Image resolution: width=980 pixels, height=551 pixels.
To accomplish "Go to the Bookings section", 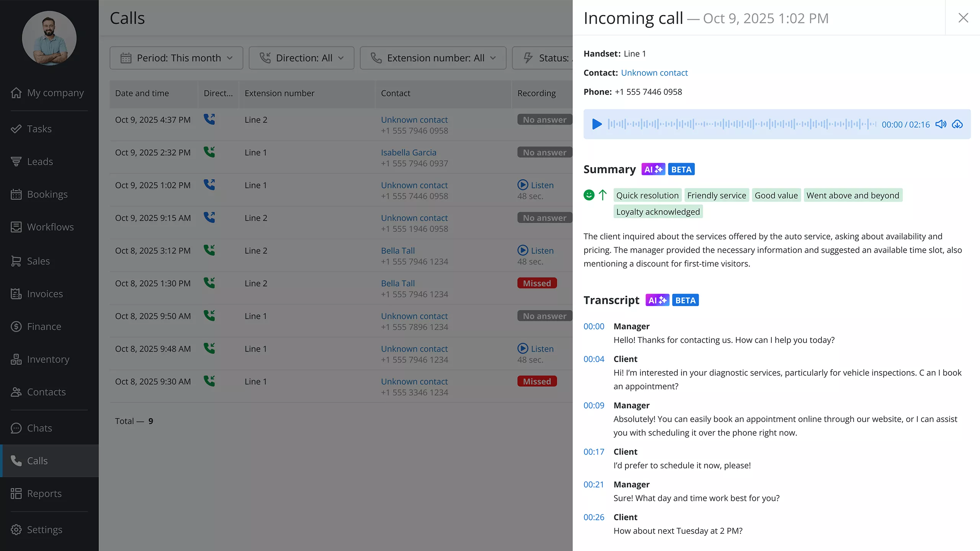I will [47, 194].
